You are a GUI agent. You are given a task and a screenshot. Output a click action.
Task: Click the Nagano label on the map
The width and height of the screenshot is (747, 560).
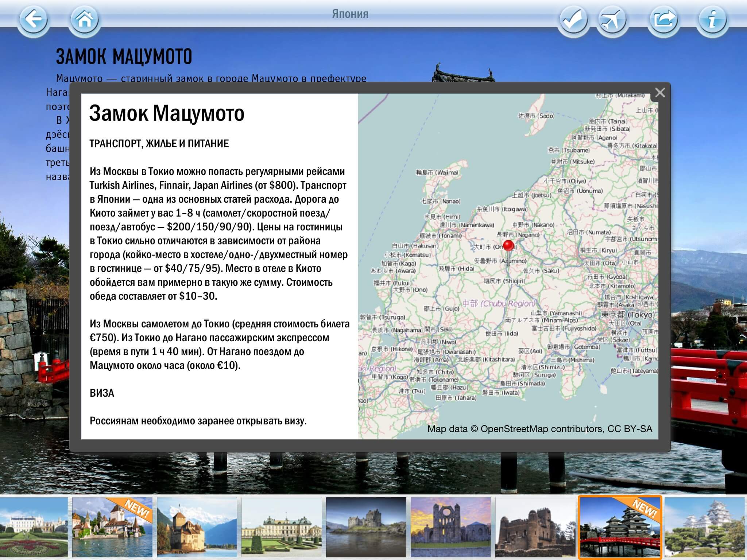(x=518, y=234)
